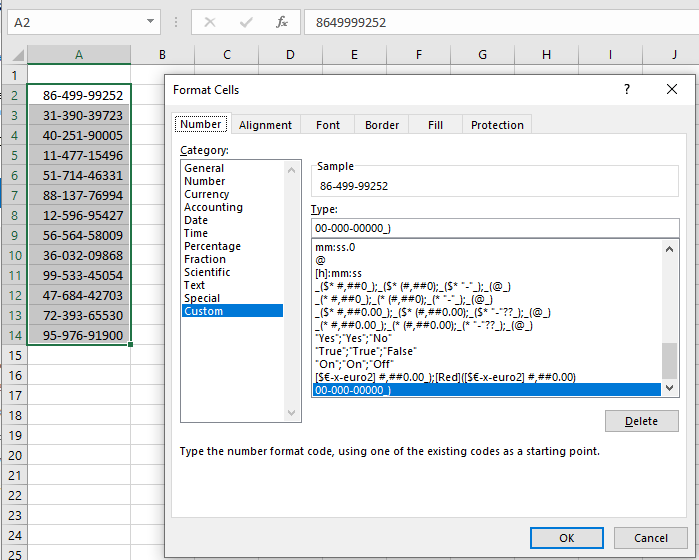This screenshot has height=560, width=699.
Task: Click the Category list scroll up arrow
Action: pyautogui.click(x=292, y=170)
